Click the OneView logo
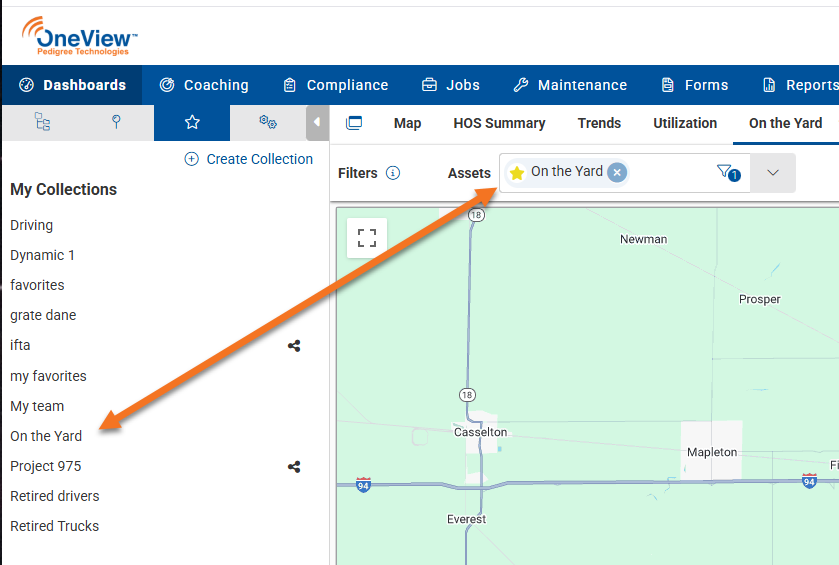 [79, 36]
